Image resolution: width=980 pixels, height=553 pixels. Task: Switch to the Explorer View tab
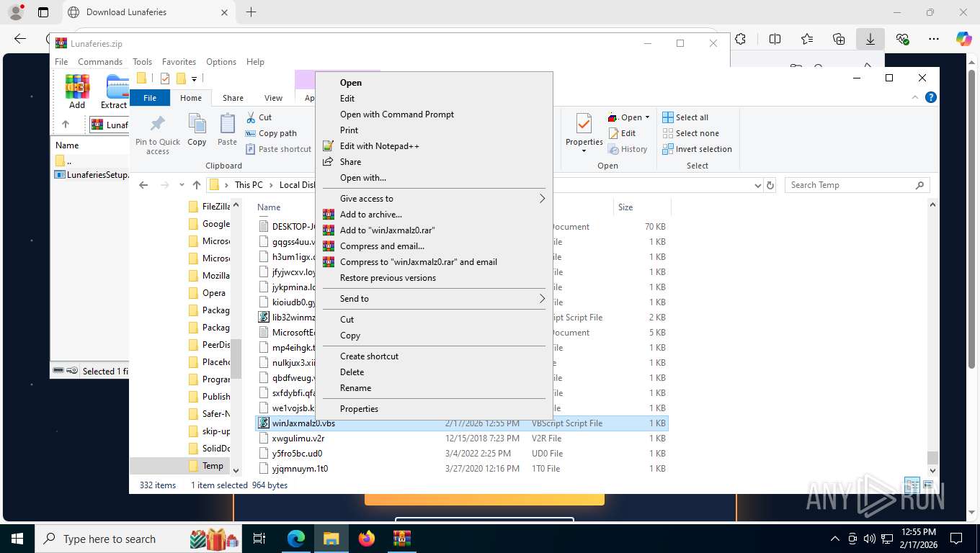[273, 98]
